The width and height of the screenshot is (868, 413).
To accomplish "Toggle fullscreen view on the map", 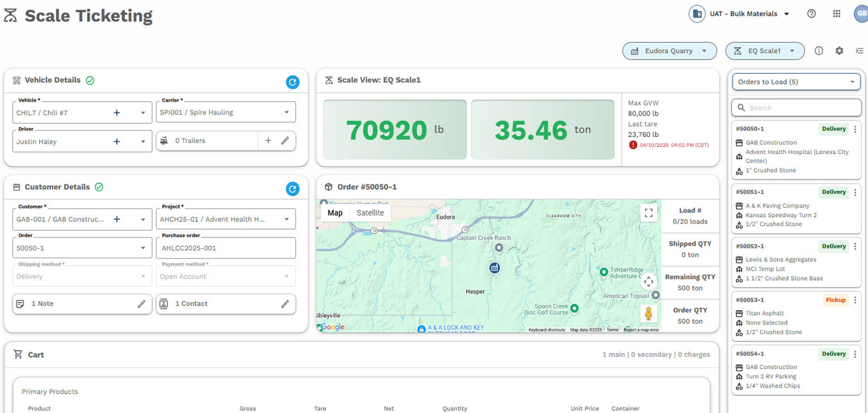I will click(648, 213).
